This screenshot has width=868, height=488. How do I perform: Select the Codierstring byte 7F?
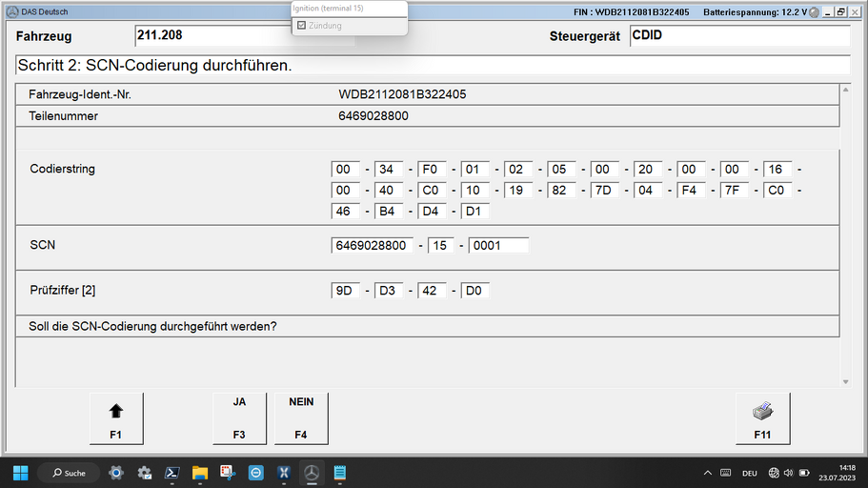coord(734,190)
